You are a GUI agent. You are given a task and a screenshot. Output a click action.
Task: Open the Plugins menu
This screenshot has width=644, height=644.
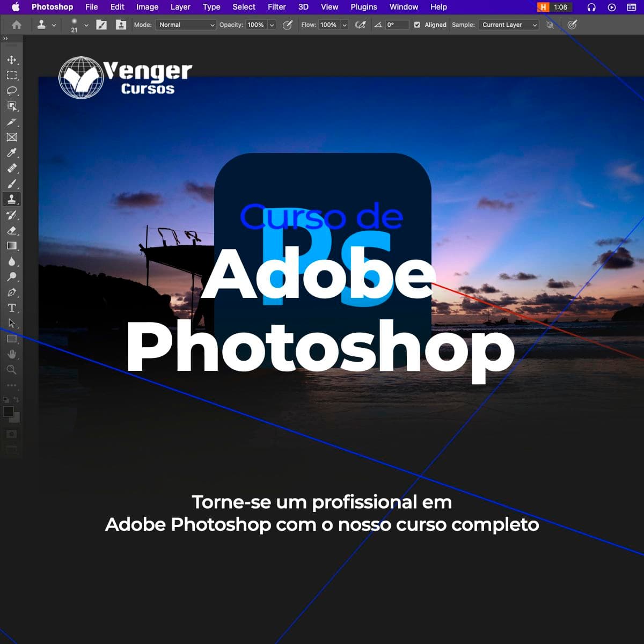coord(364,7)
